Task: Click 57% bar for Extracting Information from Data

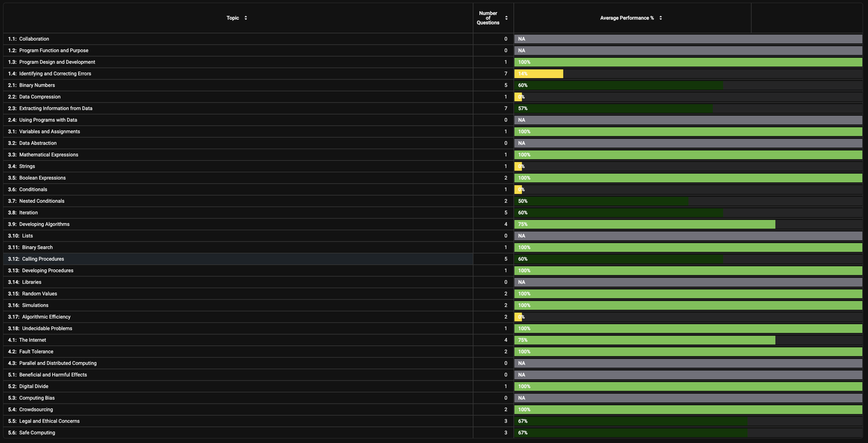Action: point(614,108)
